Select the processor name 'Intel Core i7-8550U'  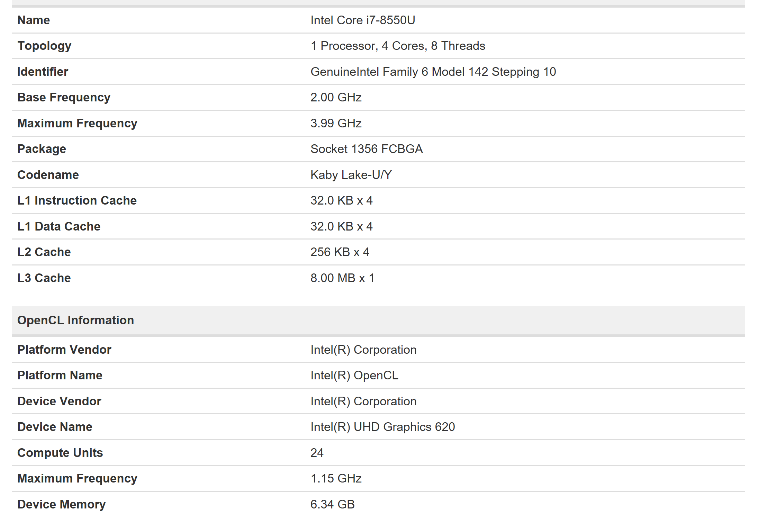(x=362, y=20)
